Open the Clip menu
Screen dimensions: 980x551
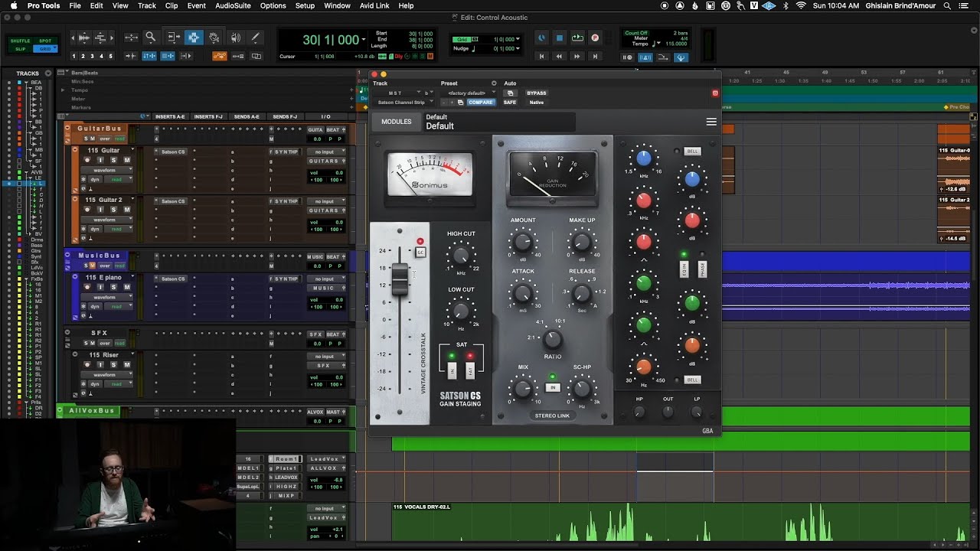(x=171, y=5)
